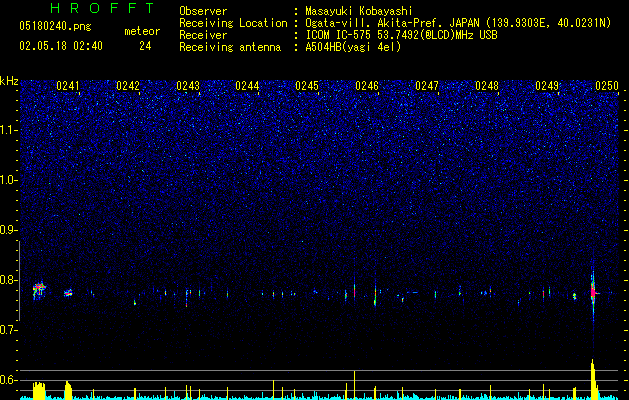Click the 0247 time marker
The image size is (629, 400).
[427, 86]
